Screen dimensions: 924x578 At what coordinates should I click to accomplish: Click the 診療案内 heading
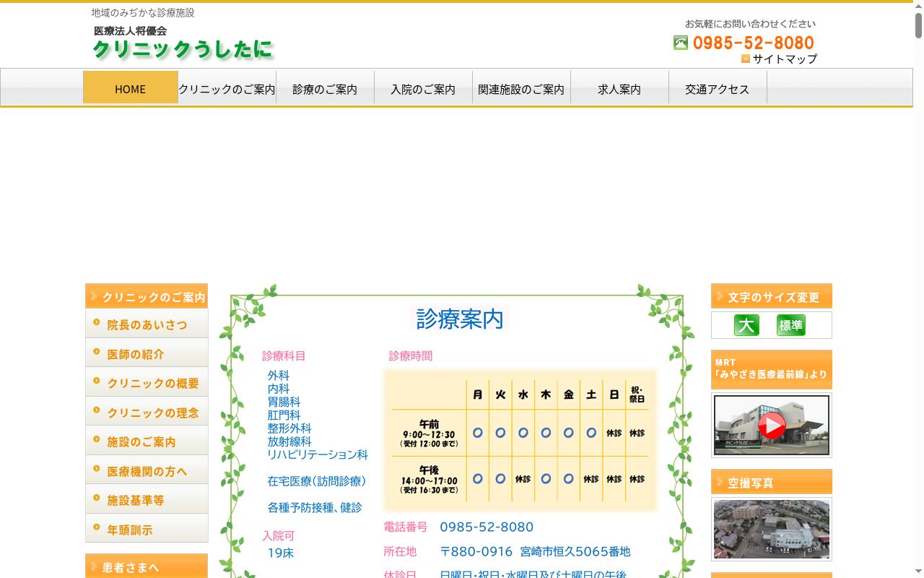coord(460,319)
